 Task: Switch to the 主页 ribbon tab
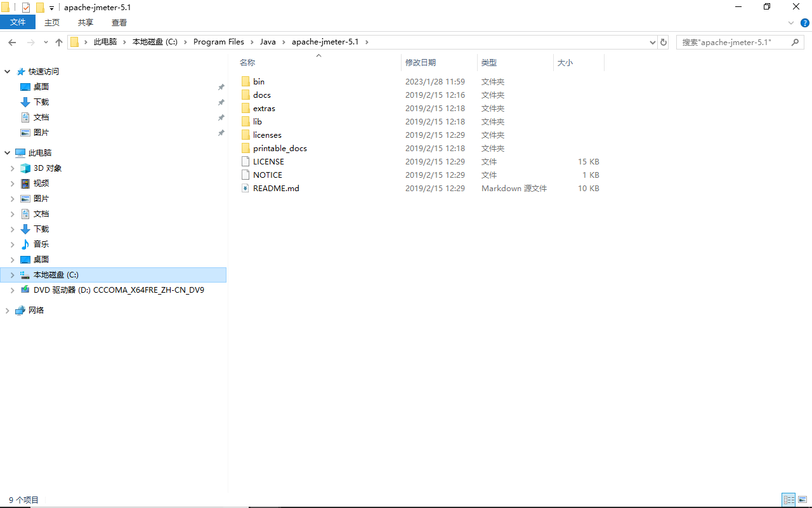coord(52,22)
